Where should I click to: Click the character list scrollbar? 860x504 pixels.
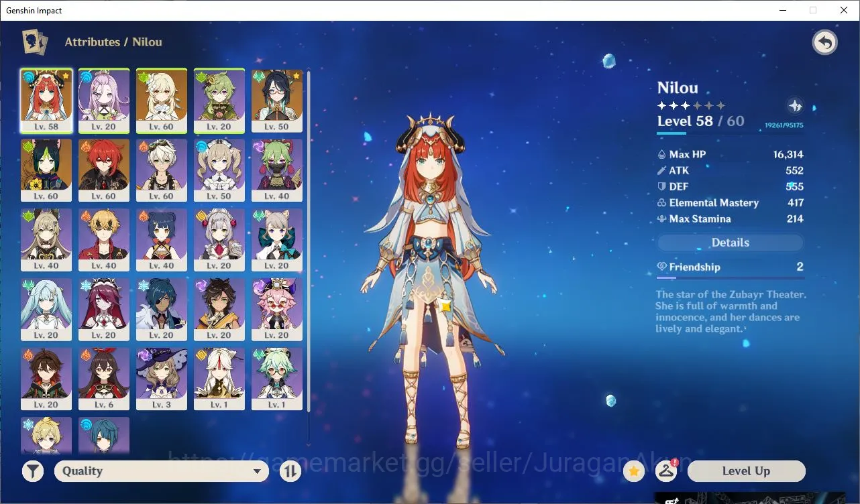(309, 241)
